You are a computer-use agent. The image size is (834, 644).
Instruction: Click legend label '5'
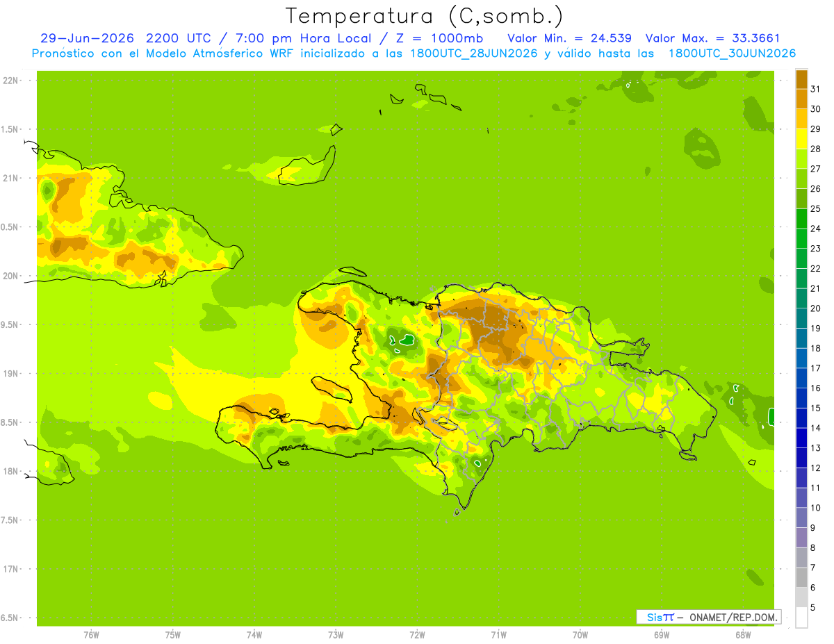[x=813, y=607]
